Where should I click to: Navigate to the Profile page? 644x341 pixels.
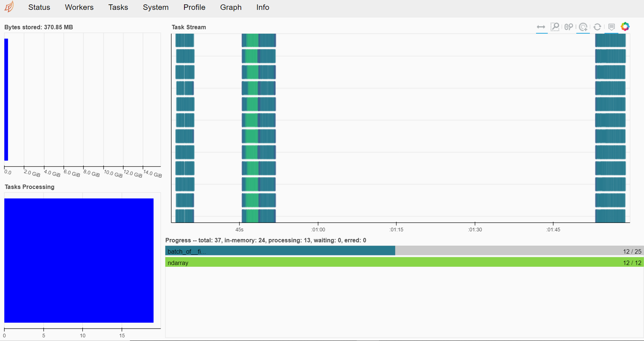pos(194,7)
